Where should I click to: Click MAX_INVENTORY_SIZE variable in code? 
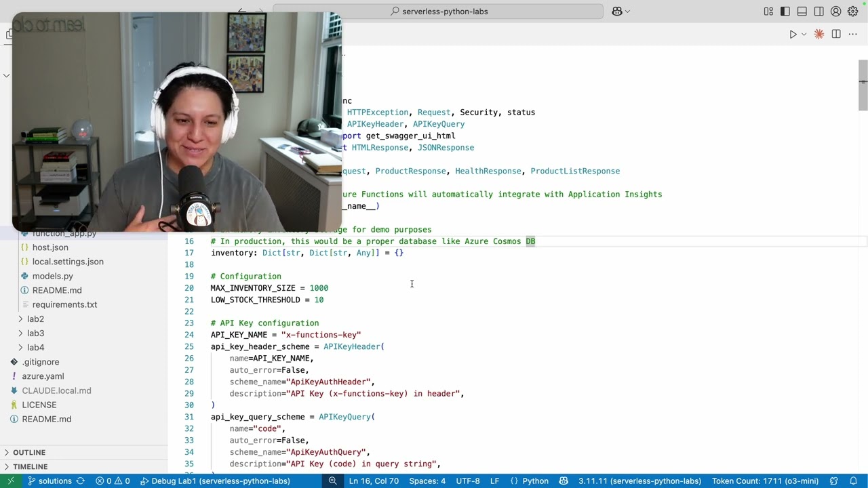[x=253, y=288]
